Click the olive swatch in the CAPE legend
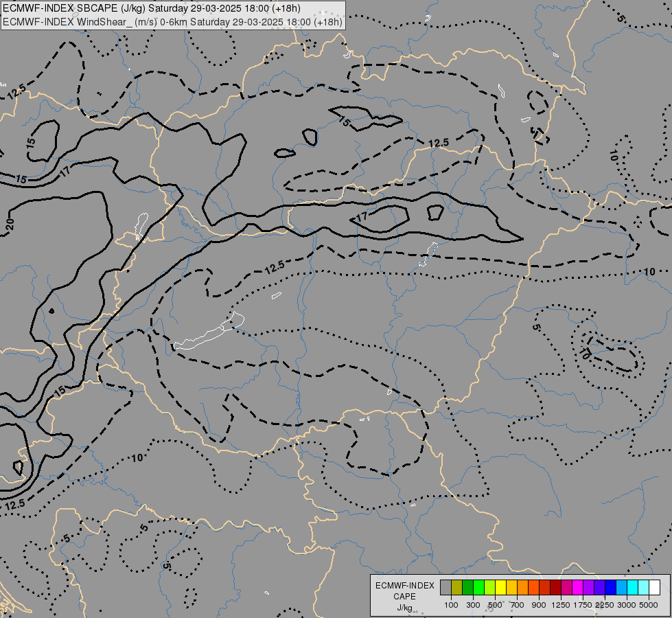This screenshot has width=672, height=618. point(457,587)
